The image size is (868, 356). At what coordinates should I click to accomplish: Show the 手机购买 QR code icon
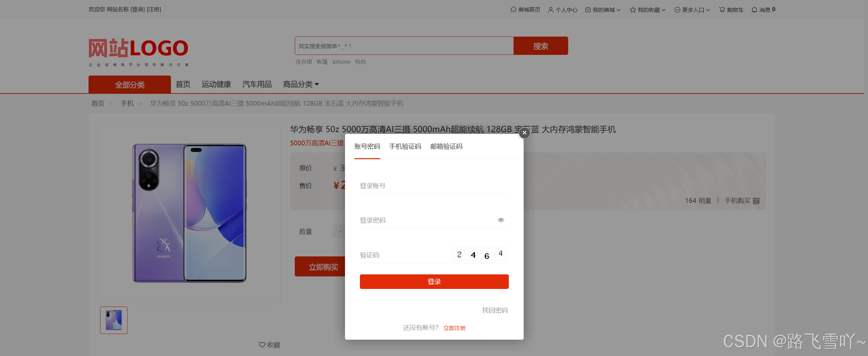coord(756,201)
